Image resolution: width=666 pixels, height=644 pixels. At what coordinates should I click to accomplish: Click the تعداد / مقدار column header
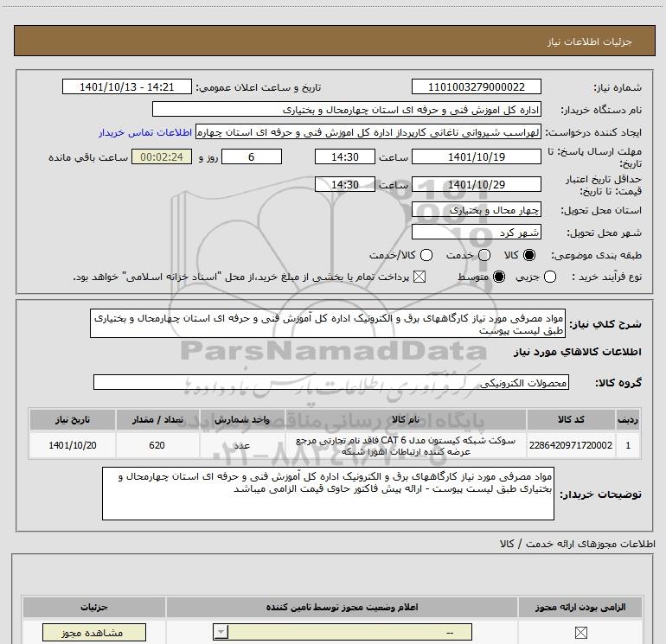point(157,419)
